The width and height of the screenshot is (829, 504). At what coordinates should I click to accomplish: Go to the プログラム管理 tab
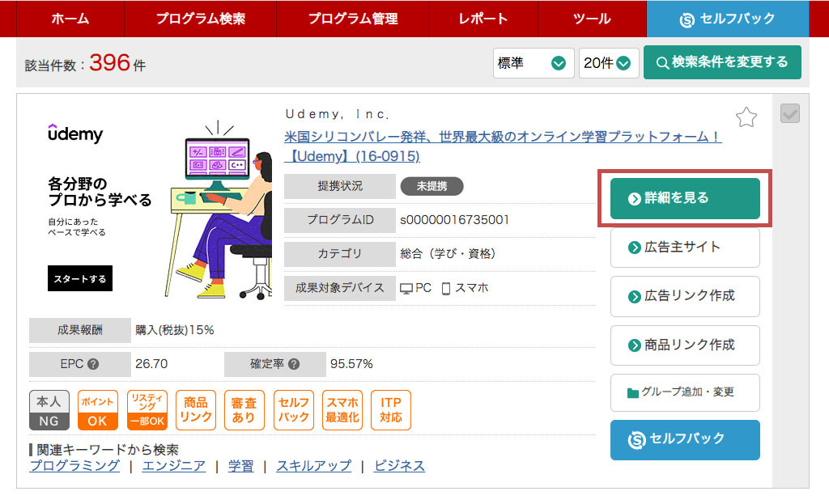point(353,19)
